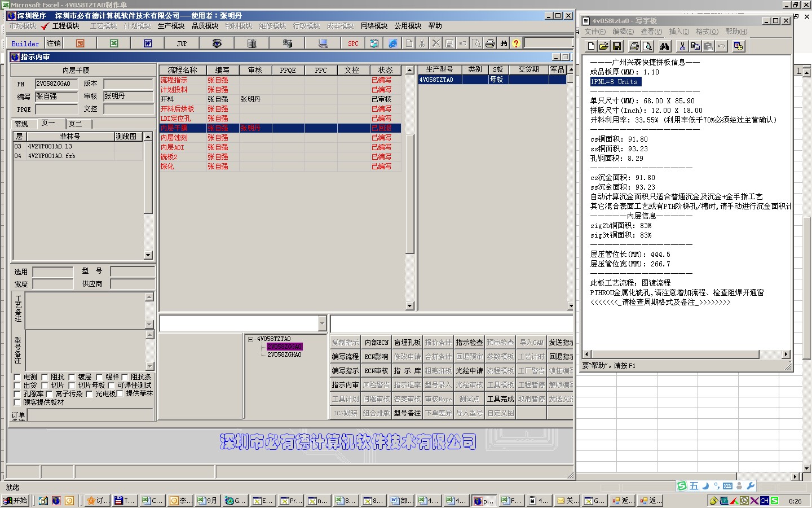Enable the 电测 checkbox
The image size is (812, 508).
(17, 377)
